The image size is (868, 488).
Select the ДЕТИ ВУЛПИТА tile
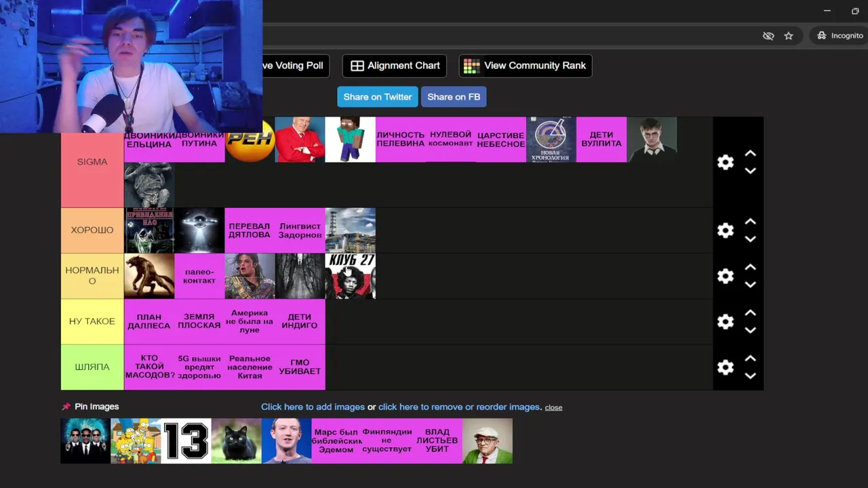click(601, 140)
